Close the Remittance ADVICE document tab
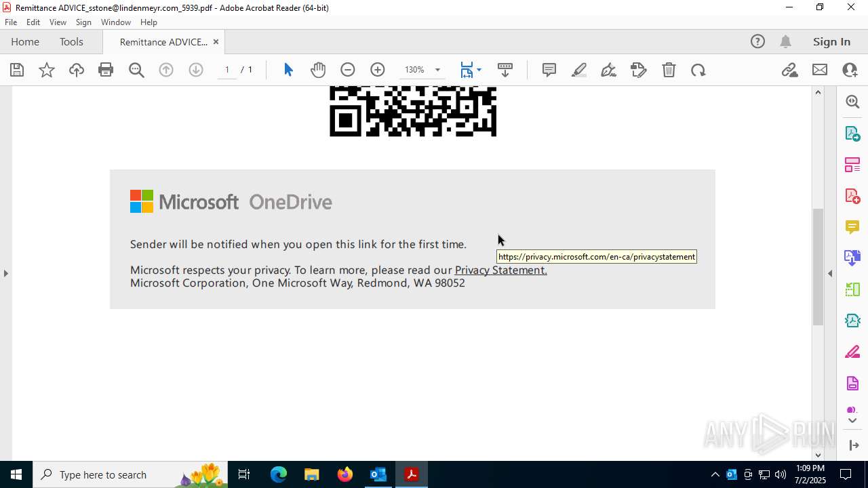The width and height of the screenshot is (868, 488). (216, 42)
